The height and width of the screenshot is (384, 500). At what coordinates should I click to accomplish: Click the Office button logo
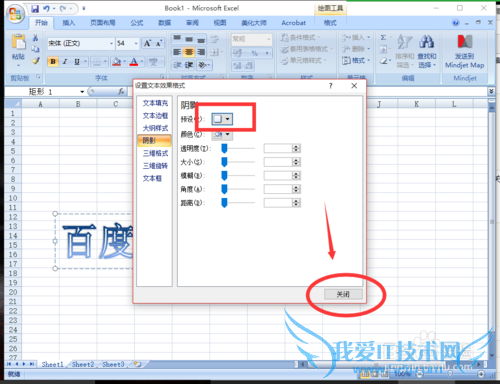click(x=15, y=14)
